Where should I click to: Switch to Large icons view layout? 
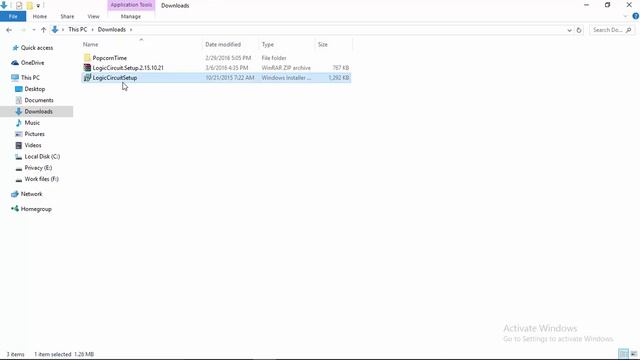tap(633, 353)
